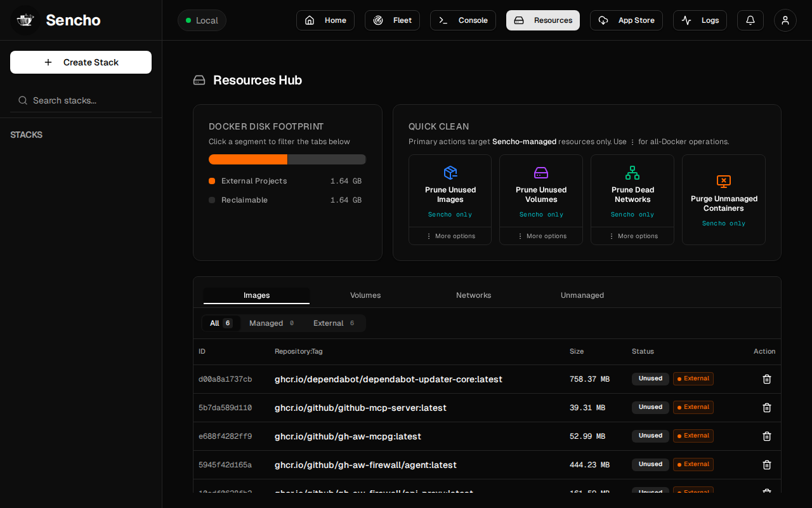This screenshot has height=508, width=812.
Task: Click the Purge Unmanaged Containers icon
Action: pos(724,182)
